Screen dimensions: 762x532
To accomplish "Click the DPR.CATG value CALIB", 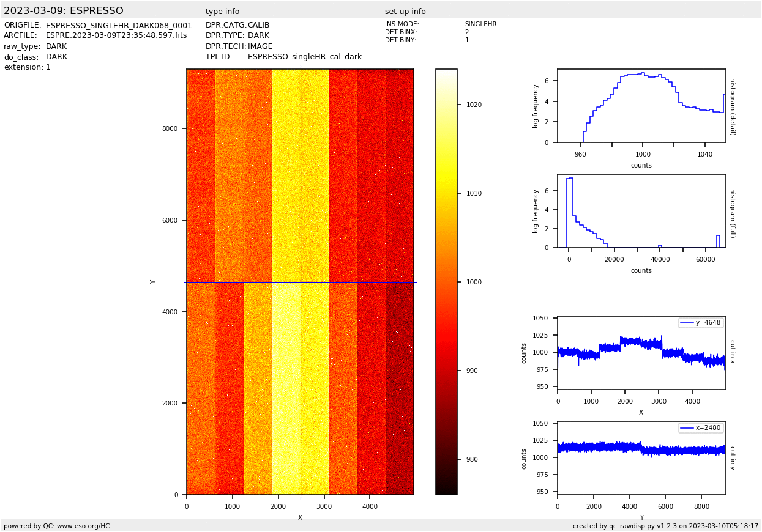I will click(258, 25).
